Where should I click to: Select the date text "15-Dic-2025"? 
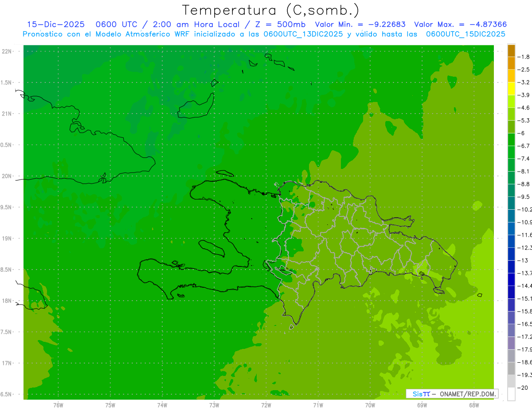point(56,25)
